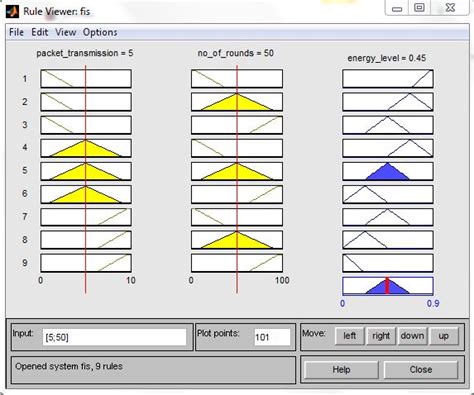Click the no_of_rounds = 50 label
This screenshot has width=474, height=395.
click(236, 53)
